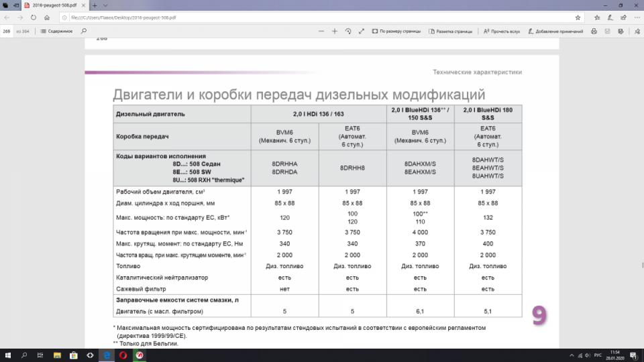Click the back navigation arrow
The height and width of the screenshot is (362, 644).
7,17
